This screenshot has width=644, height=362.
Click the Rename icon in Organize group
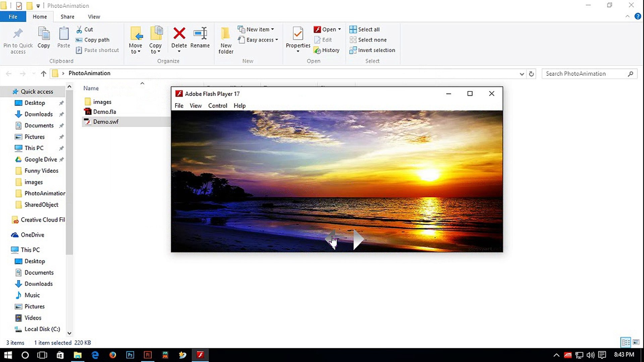pyautogui.click(x=200, y=34)
